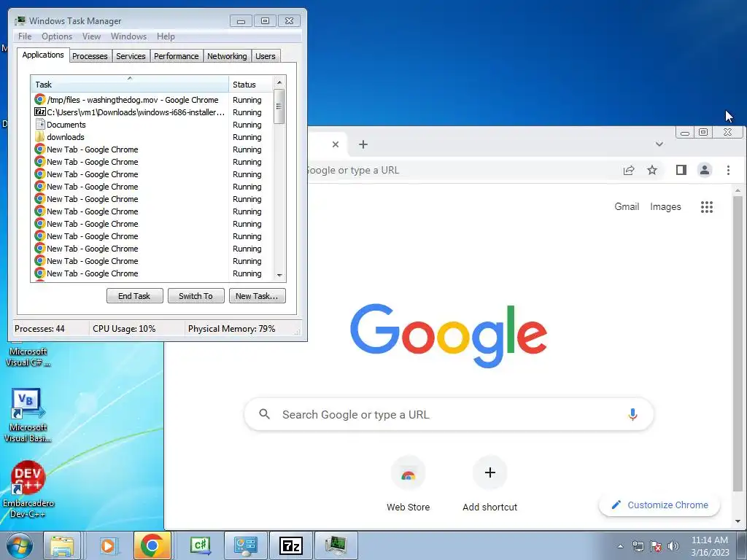This screenshot has height=560, width=747.
Task: Click Task Manager taskbar icon
Action: [336, 545]
